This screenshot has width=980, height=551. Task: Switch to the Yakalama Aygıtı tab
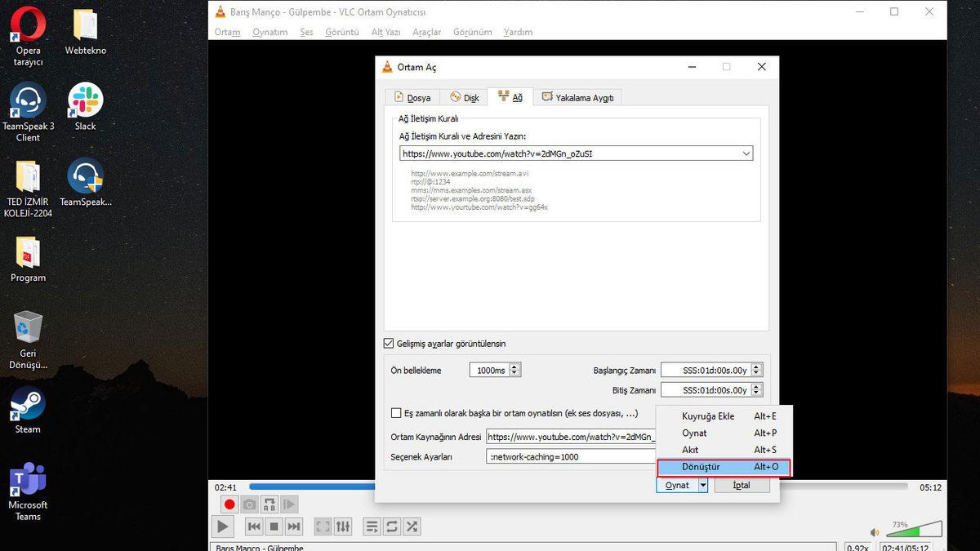point(577,96)
